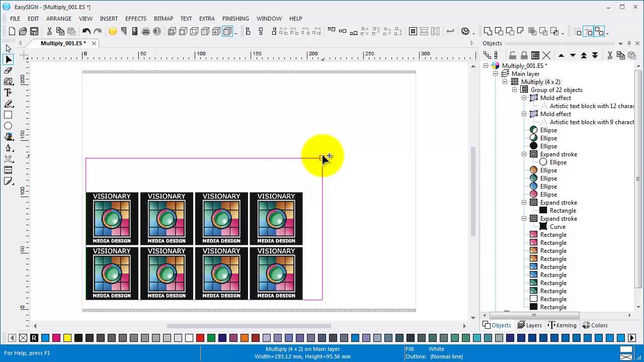Create a new document
The height and width of the screenshot is (362, 644).
pyautogui.click(x=12, y=31)
